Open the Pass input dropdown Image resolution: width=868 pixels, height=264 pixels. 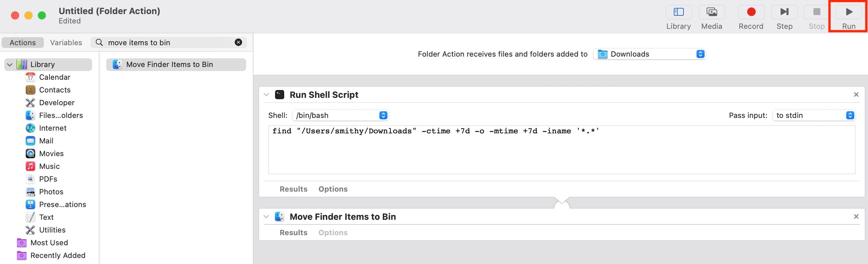tap(814, 115)
